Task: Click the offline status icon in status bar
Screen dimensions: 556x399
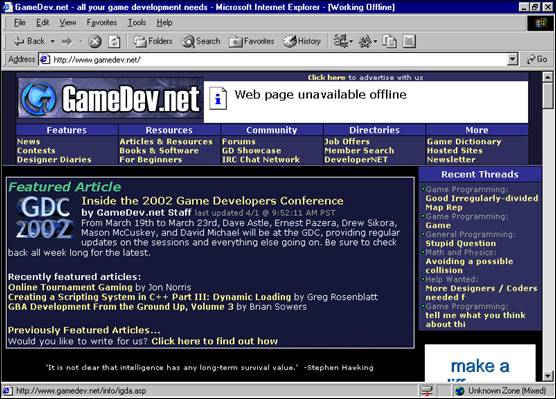Action: 426,390
